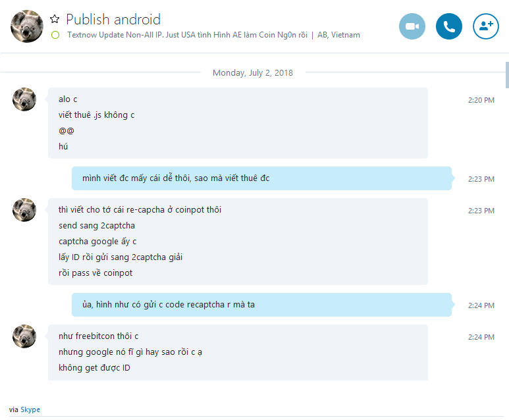Click the Monday, July 2, 2018 date separator
509x420 pixels.
[253, 72]
